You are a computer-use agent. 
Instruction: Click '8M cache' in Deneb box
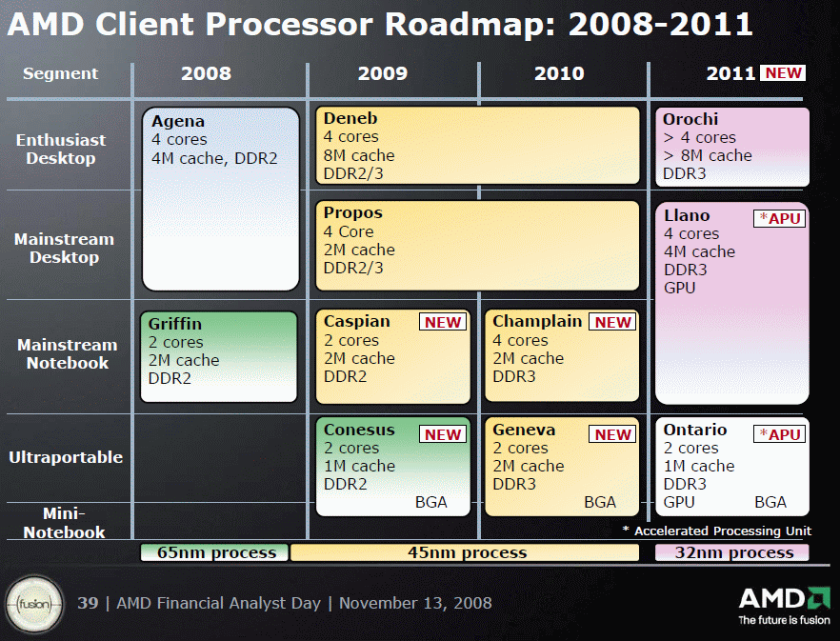359,155
